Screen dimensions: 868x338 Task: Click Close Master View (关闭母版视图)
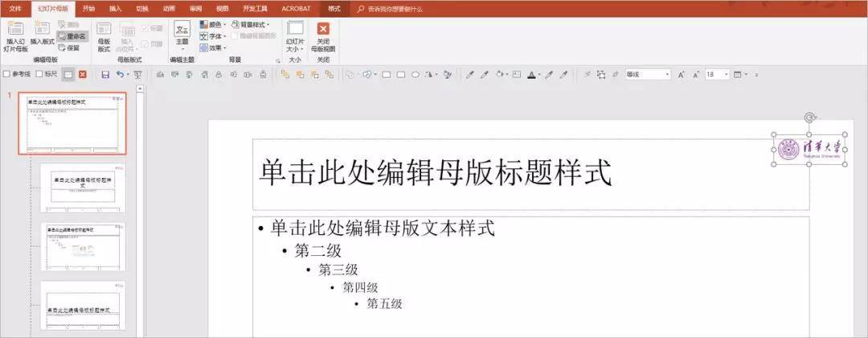click(323, 37)
